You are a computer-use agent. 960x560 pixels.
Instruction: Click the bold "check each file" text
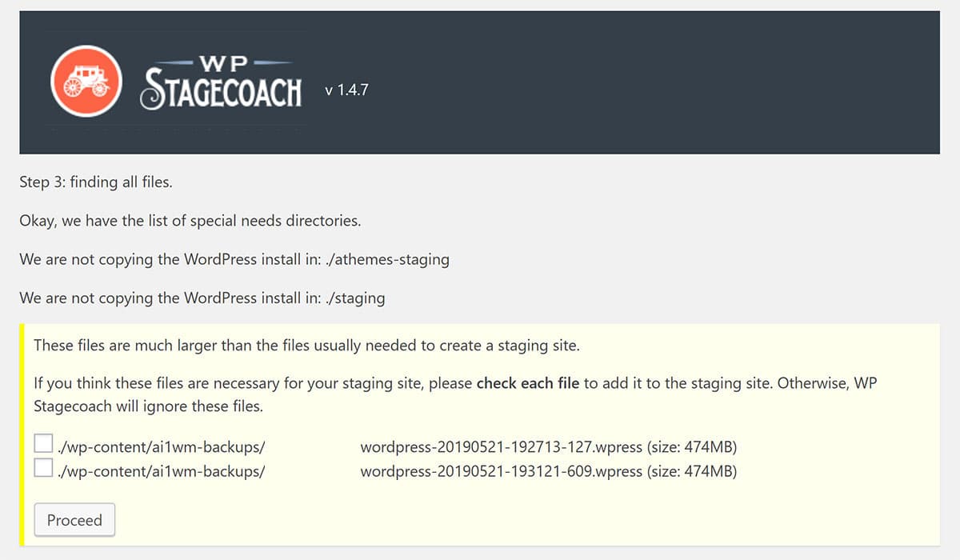point(528,383)
